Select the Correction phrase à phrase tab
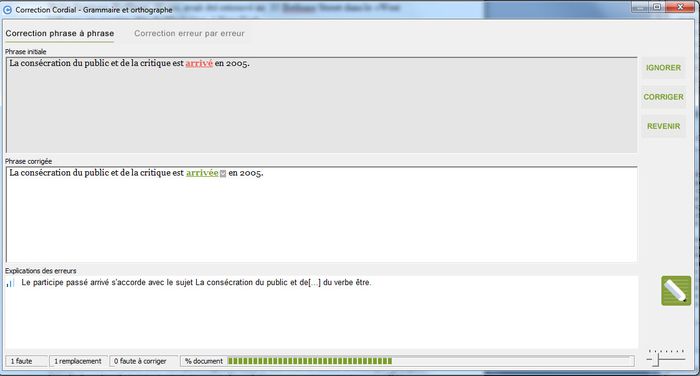The height and width of the screenshot is (376, 700). [60, 33]
